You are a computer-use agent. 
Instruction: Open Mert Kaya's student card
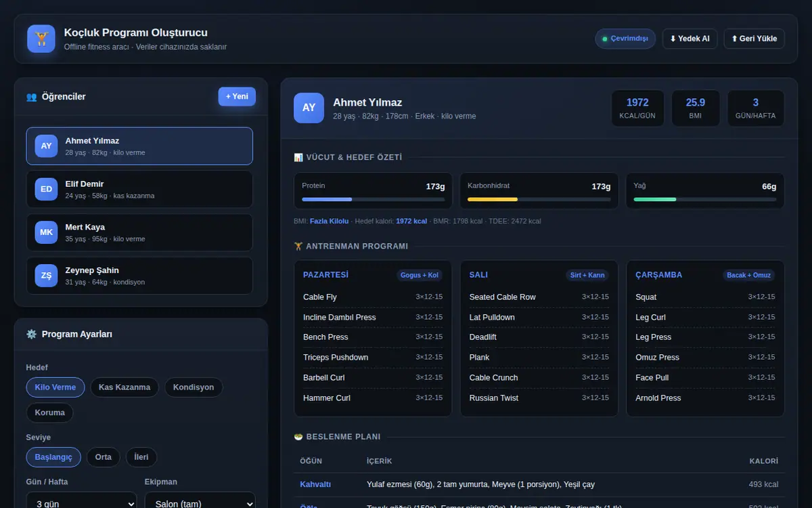point(139,233)
